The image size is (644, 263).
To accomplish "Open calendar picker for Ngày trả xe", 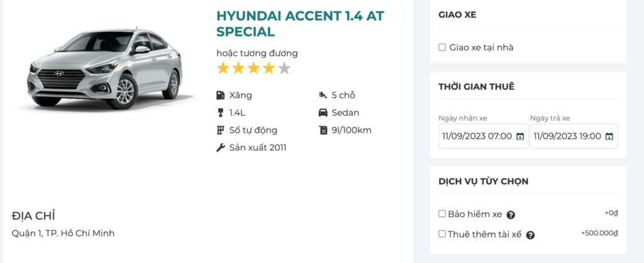I will click(609, 137).
